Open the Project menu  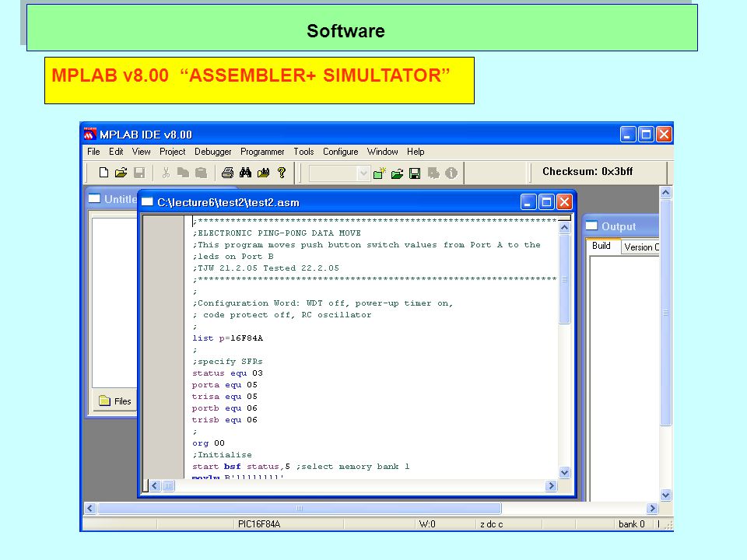point(173,152)
